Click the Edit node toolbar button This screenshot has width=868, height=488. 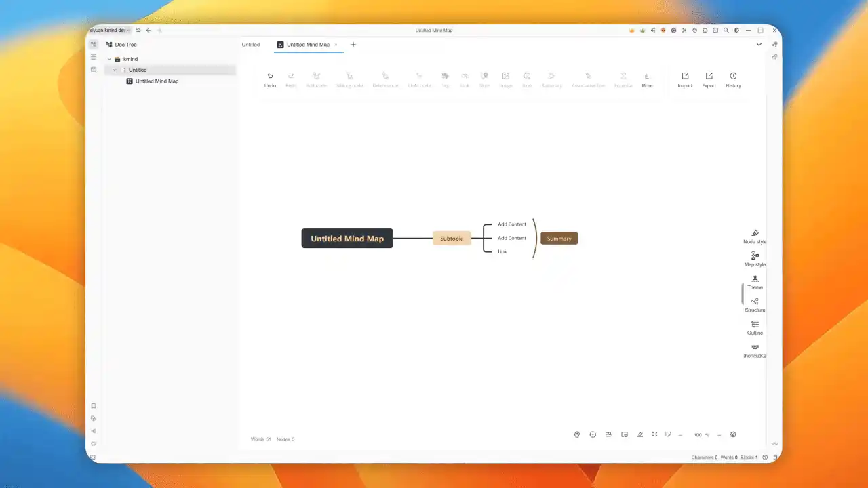(x=316, y=79)
